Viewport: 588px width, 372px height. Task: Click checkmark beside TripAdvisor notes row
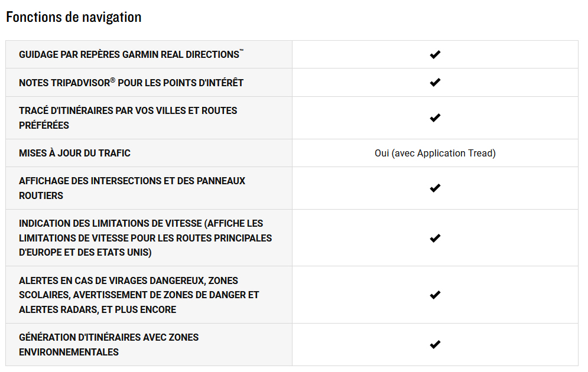(x=435, y=83)
